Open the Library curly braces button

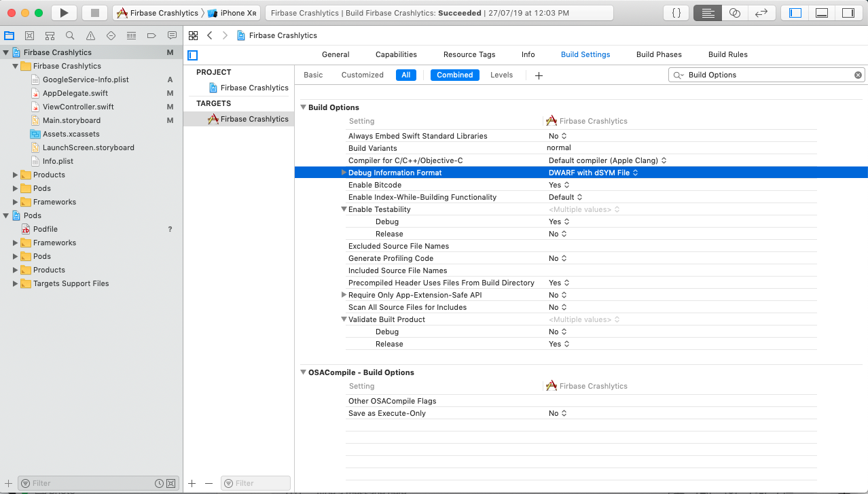[676, 13]
